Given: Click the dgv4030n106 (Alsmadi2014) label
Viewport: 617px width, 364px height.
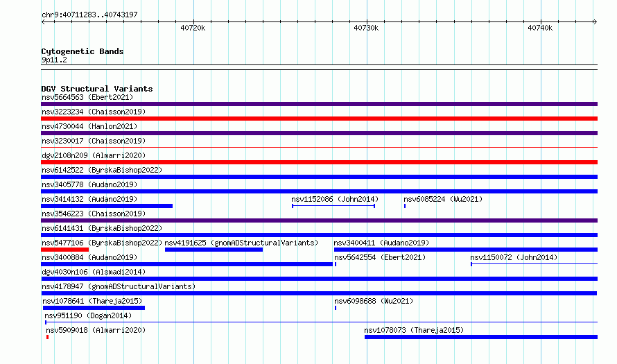Looking at the screenshot, I should (x=94, y=272).
